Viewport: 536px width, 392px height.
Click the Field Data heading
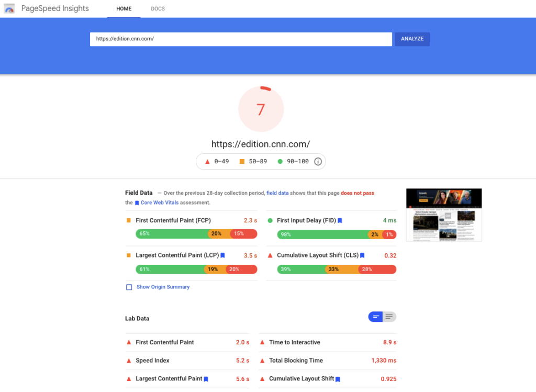tap(139, 193)
